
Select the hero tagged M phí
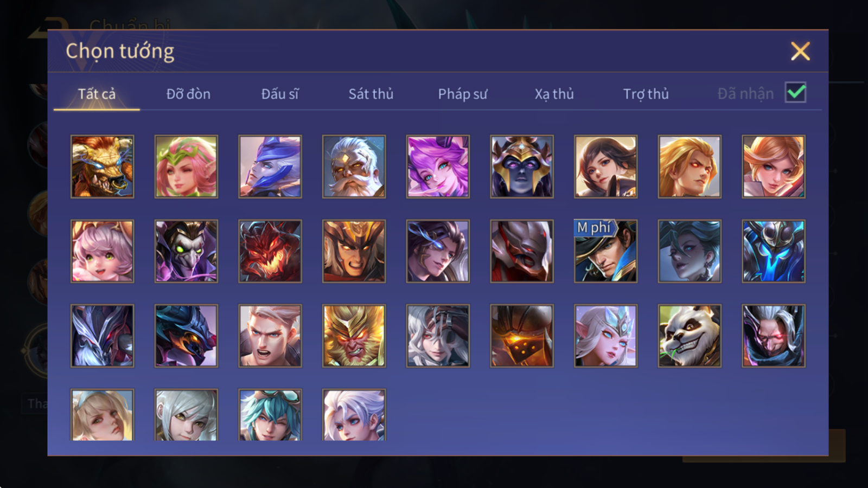tap(605, 251)
